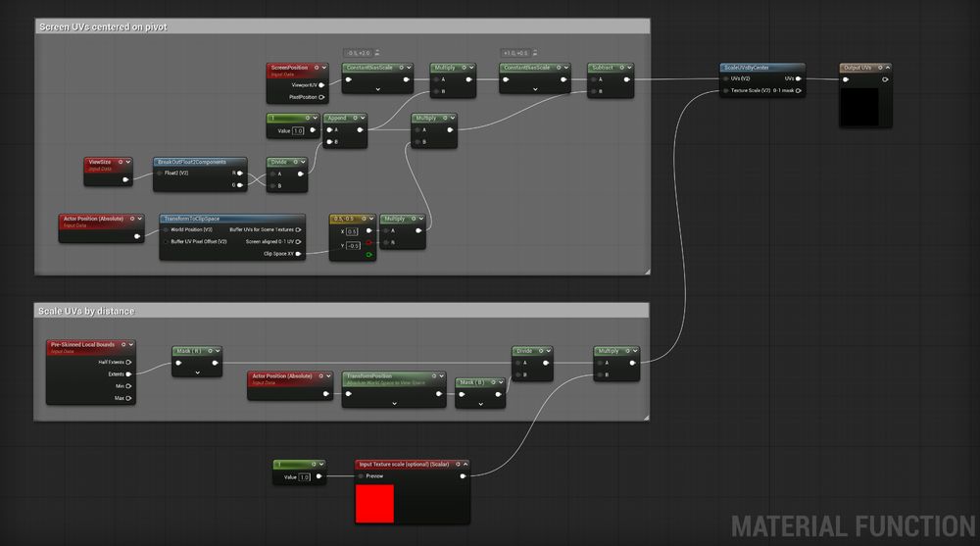
Task: Click the UVs (V2) input pin on ScaleUVsByCenter
Action: (x=726, y=78)
